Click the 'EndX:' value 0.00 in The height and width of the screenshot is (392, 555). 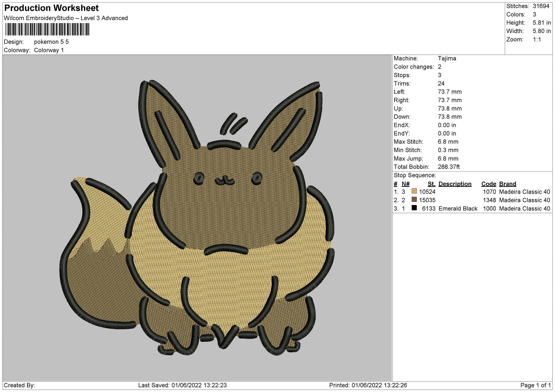click(x=447, y=126)
